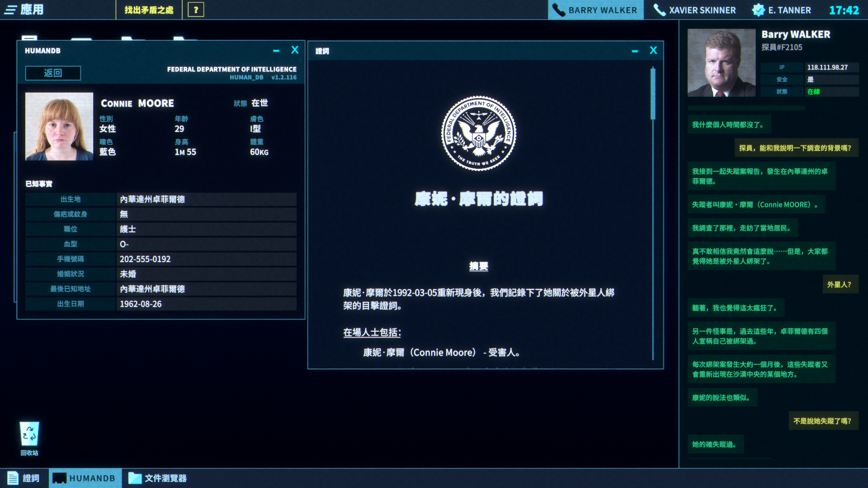Image resolution: width=868 pixels, height=488 pixels.
Task: Click the IP address 118.111.98.27 field
Action: (x=831, y=67)
